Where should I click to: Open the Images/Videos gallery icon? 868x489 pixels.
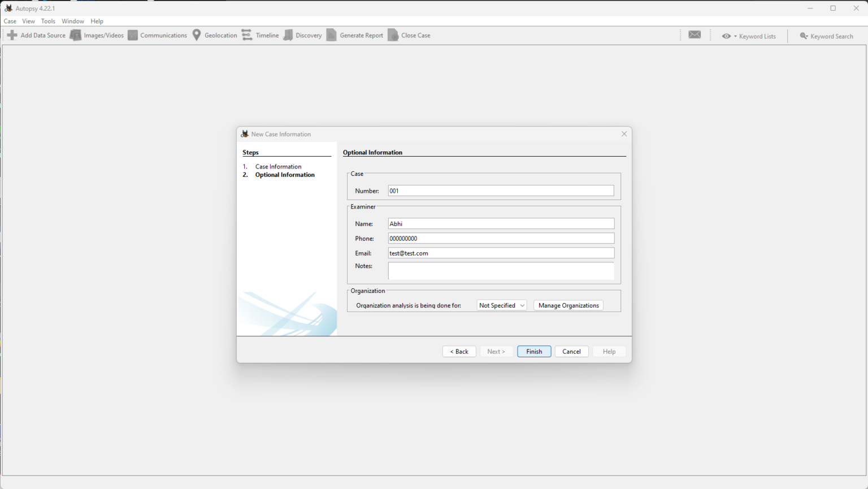75,35
